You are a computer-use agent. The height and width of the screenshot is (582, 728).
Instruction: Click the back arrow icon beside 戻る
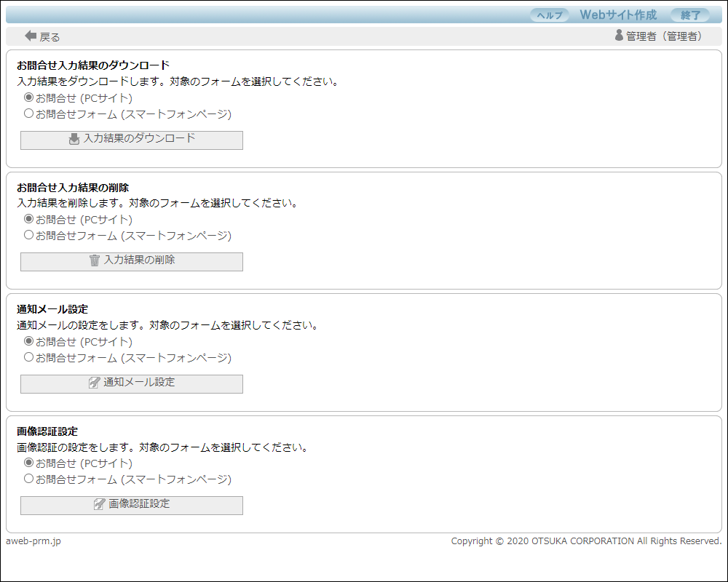point(31,36)
